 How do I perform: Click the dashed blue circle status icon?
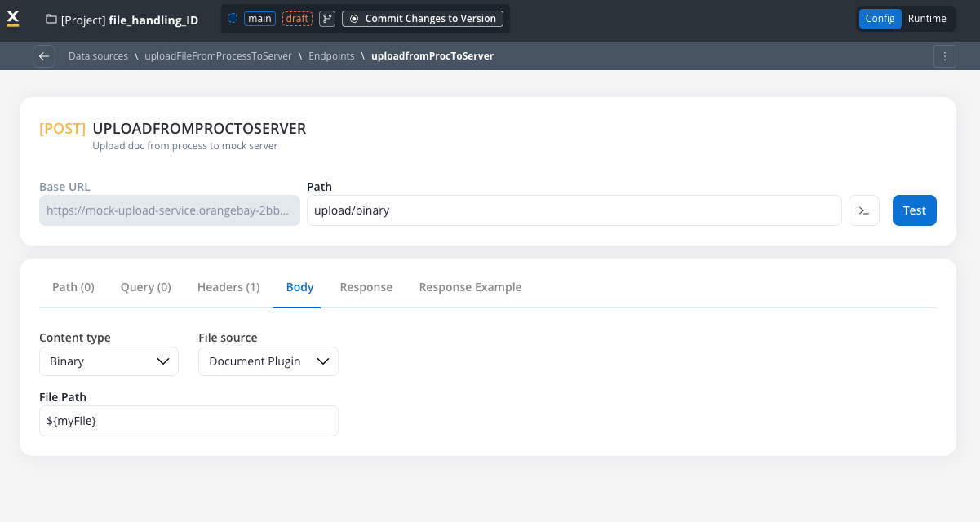(232, 18)
